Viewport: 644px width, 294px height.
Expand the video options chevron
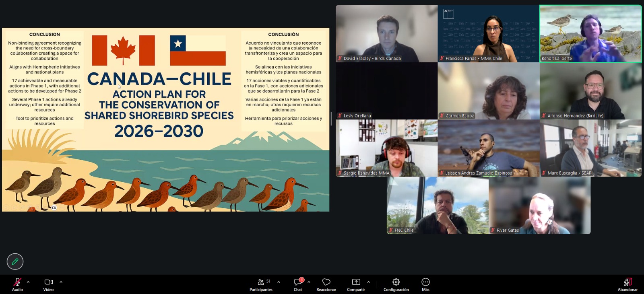tap(61, 282)
